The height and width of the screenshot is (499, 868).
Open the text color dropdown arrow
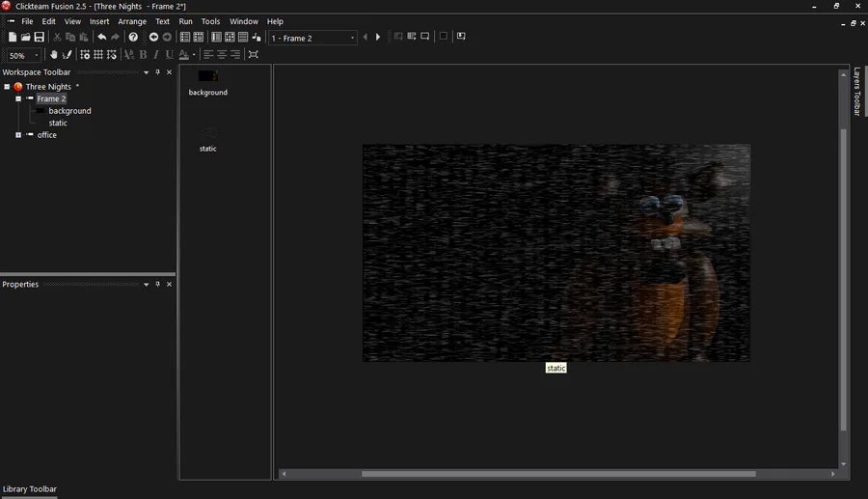coord(194,55)
